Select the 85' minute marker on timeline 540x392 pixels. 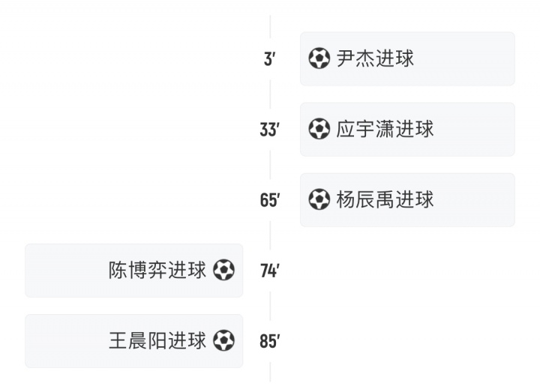pos(270,342)
